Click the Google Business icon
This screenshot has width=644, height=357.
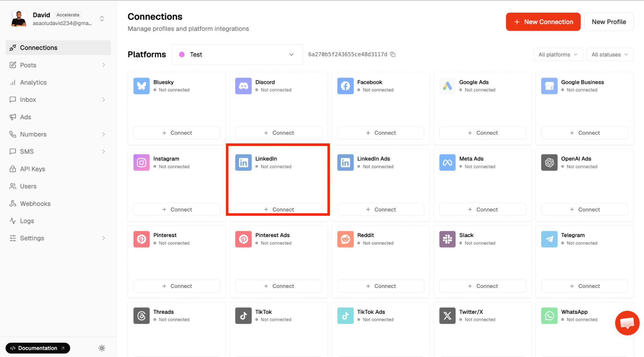pos(549,86)
